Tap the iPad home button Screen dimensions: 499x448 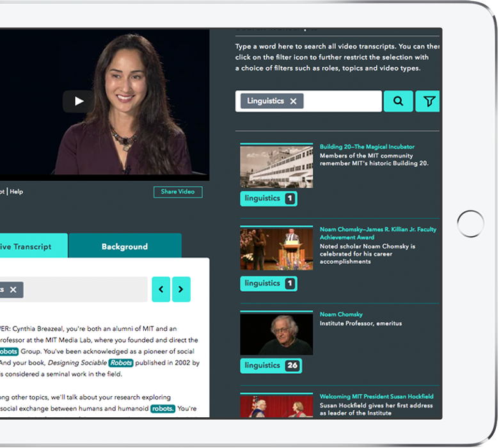pyautogui.click(x=470, y=223)
